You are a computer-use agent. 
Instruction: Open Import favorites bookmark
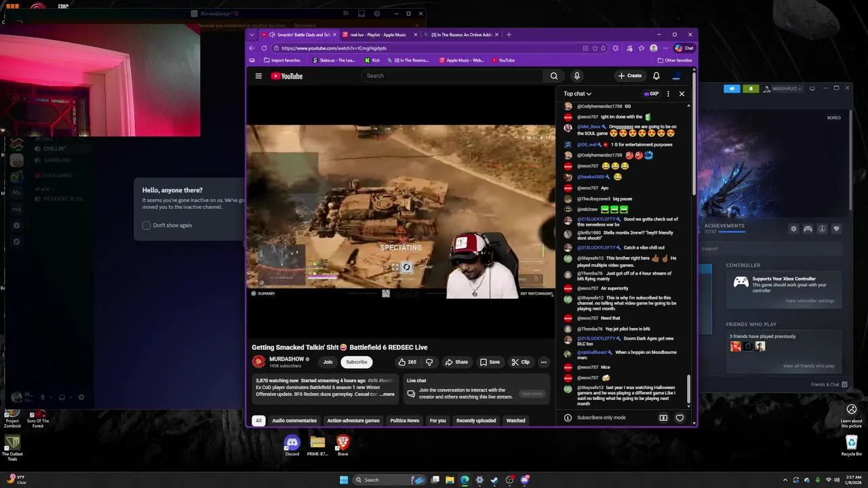pyautogui.click(x=282, y=60)
